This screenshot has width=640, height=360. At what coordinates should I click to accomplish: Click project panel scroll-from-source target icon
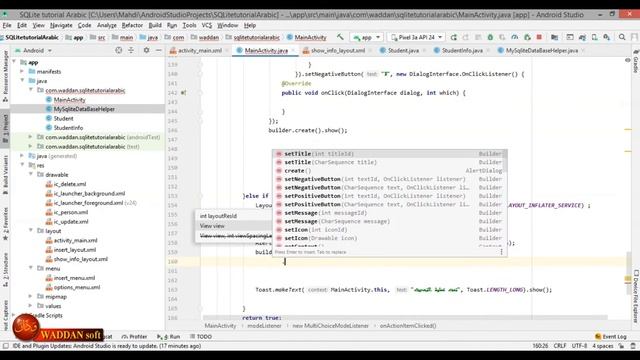(118, 50)
